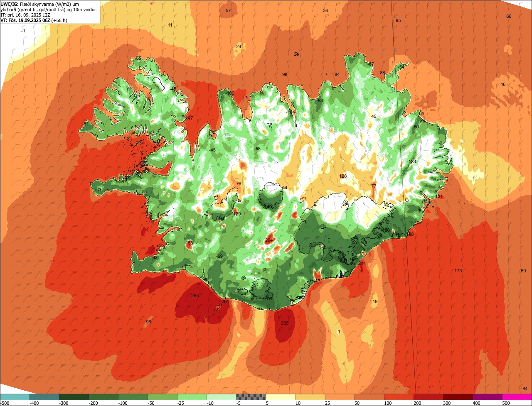The height and width of the screenshot is (406, 532).
Task: Click the map value -83 in northeast Iceland
Action: click(x=320, y=100)
